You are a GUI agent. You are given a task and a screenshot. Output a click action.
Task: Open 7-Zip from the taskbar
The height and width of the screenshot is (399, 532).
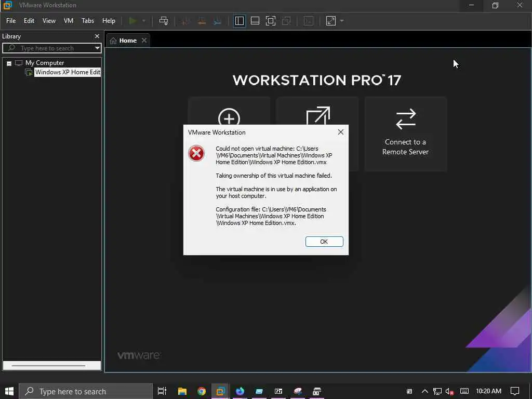[278, 391]
